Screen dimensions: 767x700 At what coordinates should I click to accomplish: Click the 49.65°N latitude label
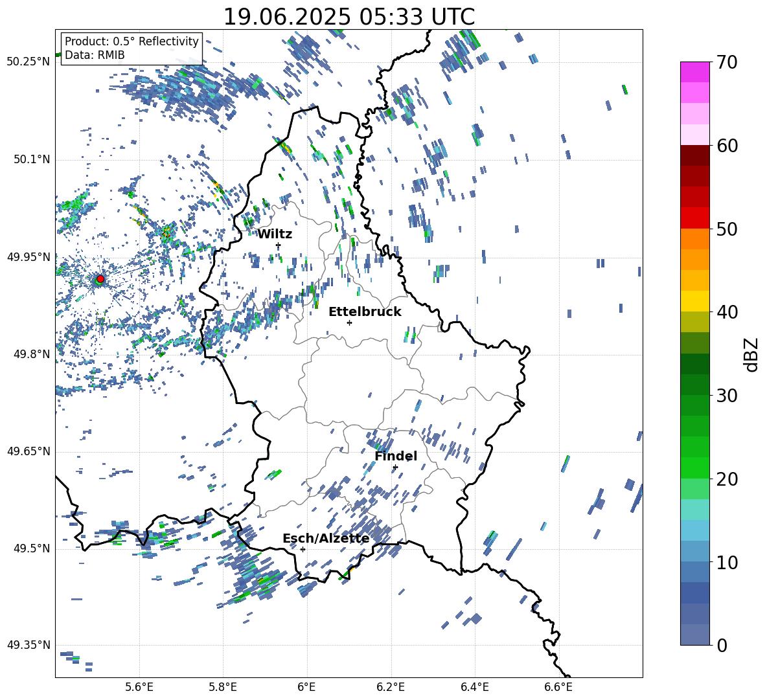pyautogui.click(x=29, y=451)
